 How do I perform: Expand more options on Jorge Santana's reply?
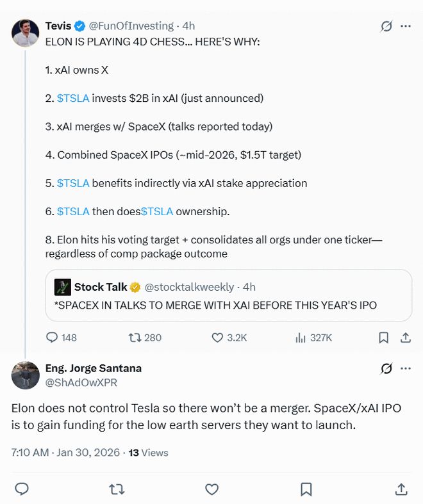405,369
